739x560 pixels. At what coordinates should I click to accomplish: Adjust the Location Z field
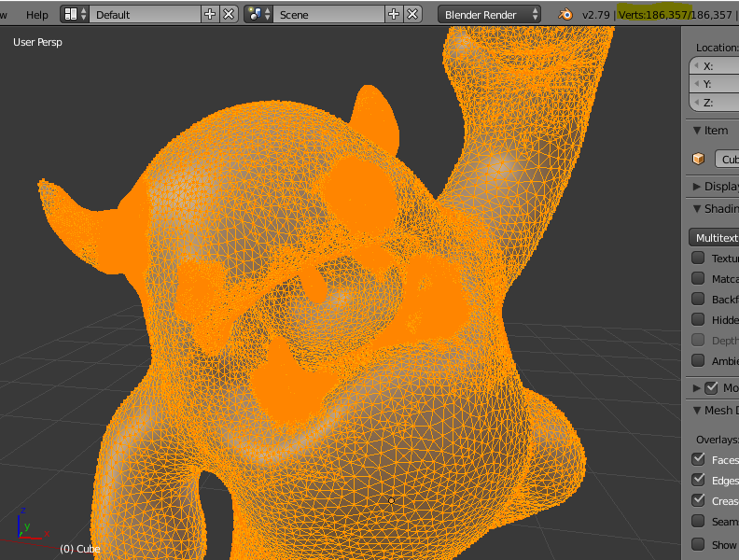click(x=714, y=103)
